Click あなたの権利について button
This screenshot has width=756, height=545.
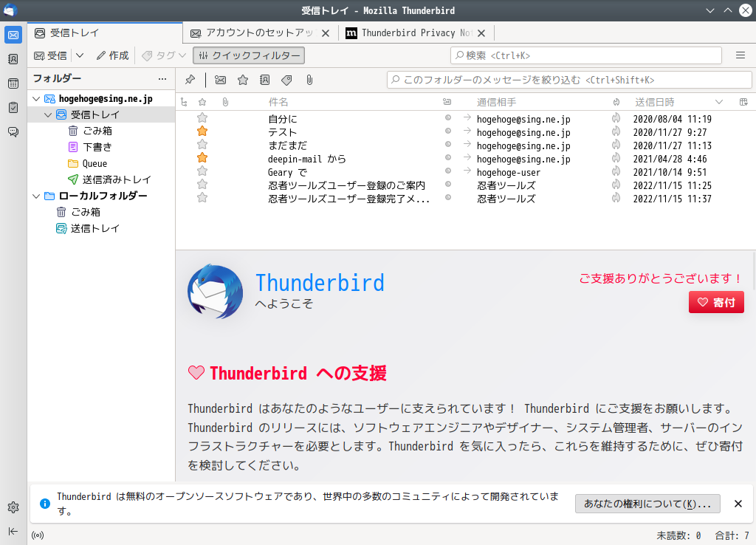click(x=647, y=504)
